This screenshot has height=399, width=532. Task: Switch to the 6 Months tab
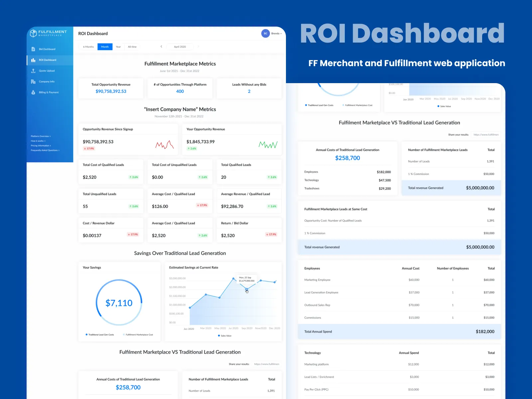coord(88,47)
